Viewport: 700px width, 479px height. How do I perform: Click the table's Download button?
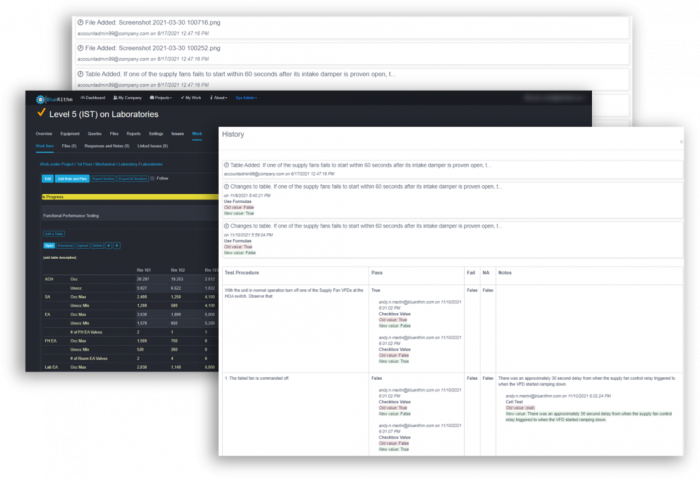[65, 246]
